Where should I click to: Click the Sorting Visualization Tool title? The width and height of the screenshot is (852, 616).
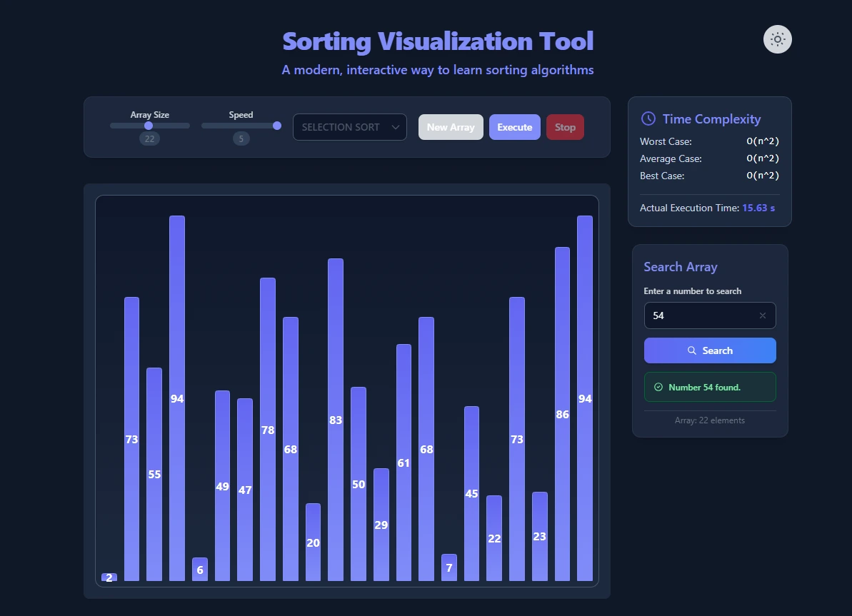click(438, 41)
